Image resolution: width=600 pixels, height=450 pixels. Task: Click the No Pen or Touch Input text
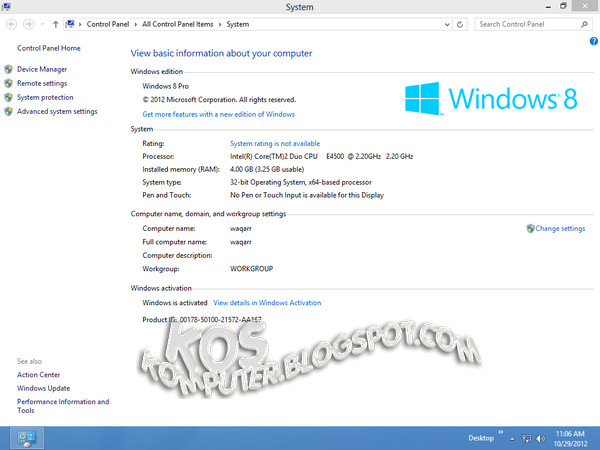point(307,195)
